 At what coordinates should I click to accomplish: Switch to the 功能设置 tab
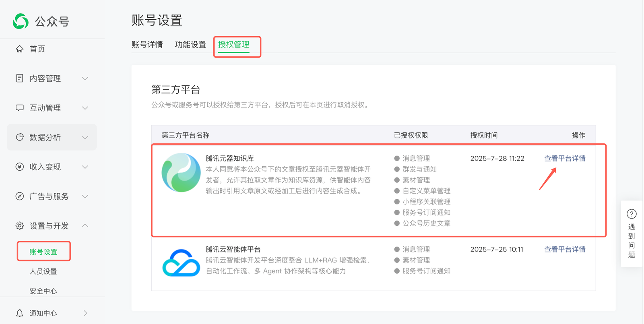[x=190, y=45]
